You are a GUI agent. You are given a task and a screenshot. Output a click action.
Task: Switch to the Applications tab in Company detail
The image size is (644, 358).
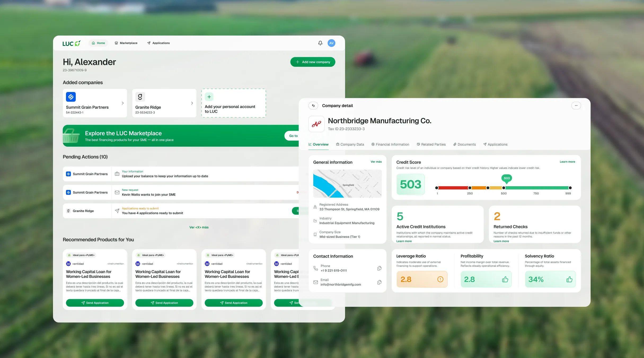pyautogui.click(x=495, y=145)
